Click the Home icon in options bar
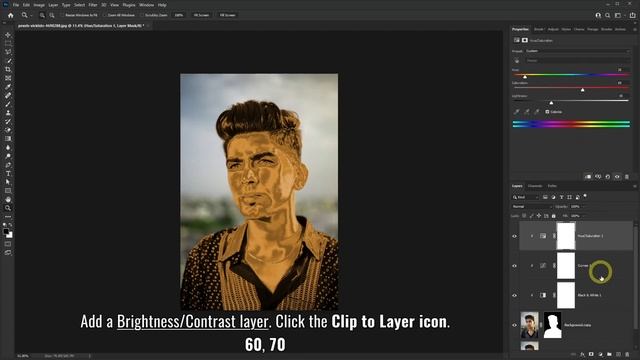The width and height of the screenshot is (640, 360). [11, 15]
